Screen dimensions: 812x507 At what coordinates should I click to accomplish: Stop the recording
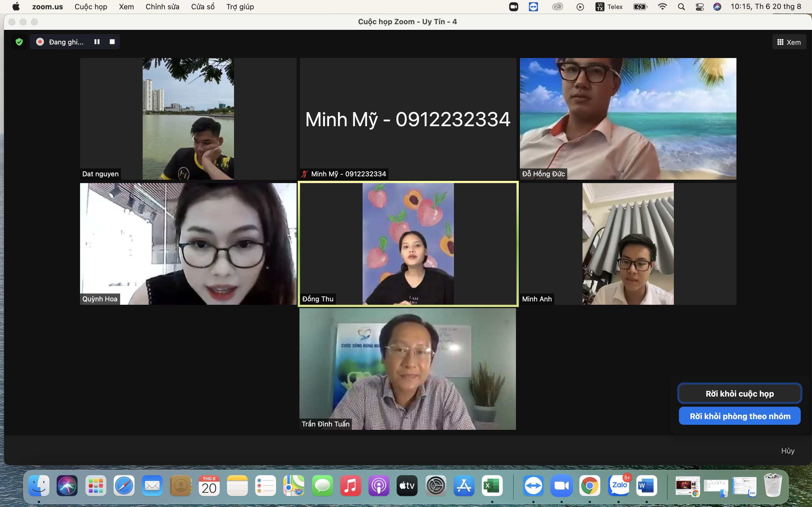coord(112,42)
